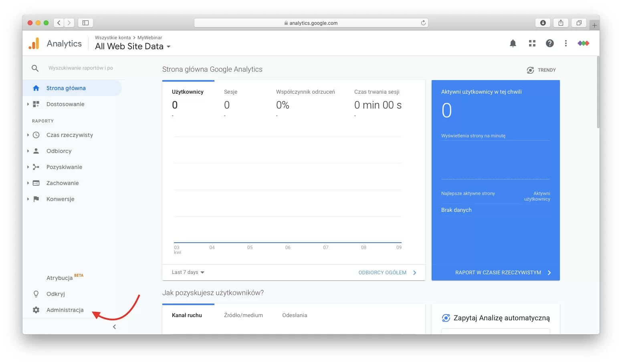Click the MyWebinar breadcrumb
Screen dimensions: 622x364
point(150,38)
